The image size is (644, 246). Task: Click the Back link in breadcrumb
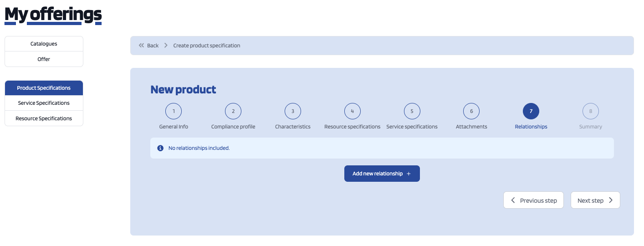pyautogui.click(x=153, y=46)
